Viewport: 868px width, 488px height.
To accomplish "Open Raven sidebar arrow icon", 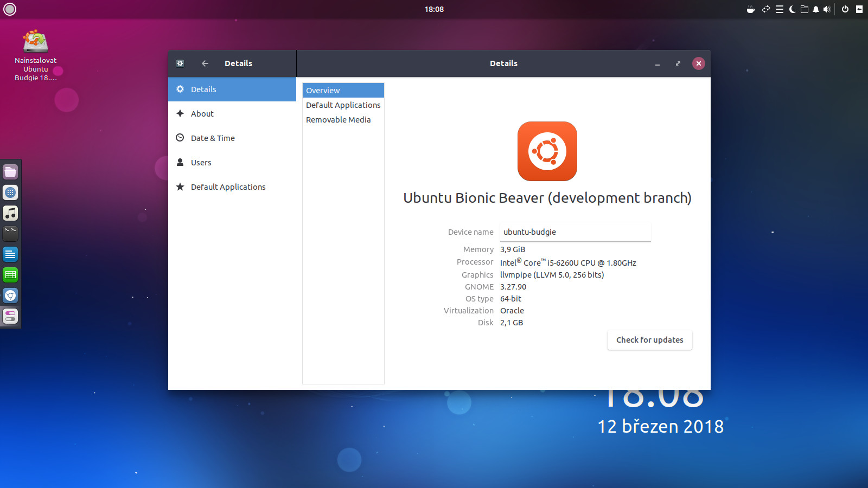I will (x=859, y=9).
